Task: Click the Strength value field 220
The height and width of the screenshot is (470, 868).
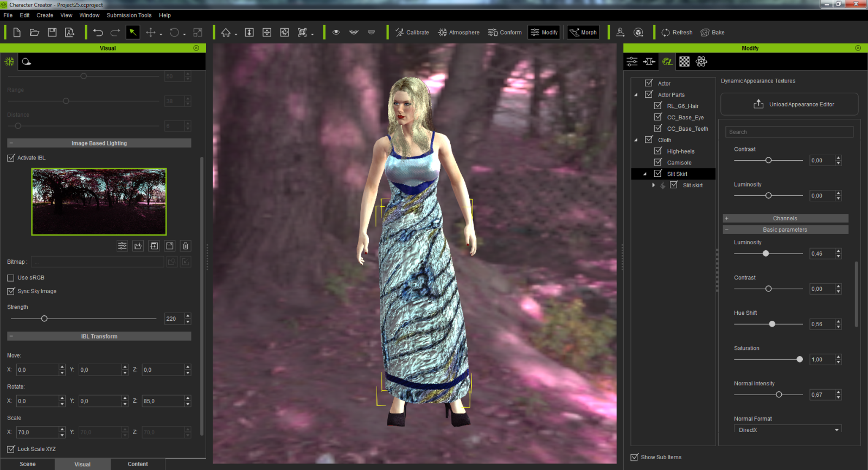Action: (x=174, y=319)
